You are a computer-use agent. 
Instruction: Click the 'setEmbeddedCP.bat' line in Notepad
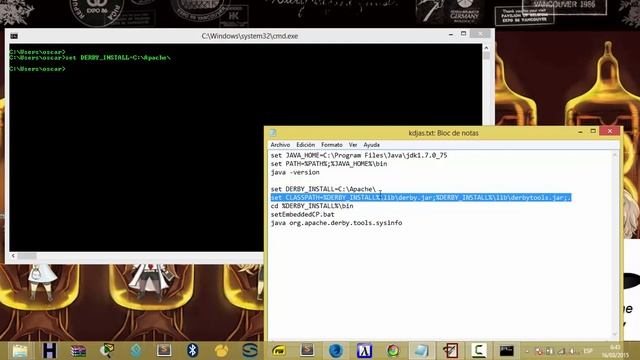pos(302,214)
